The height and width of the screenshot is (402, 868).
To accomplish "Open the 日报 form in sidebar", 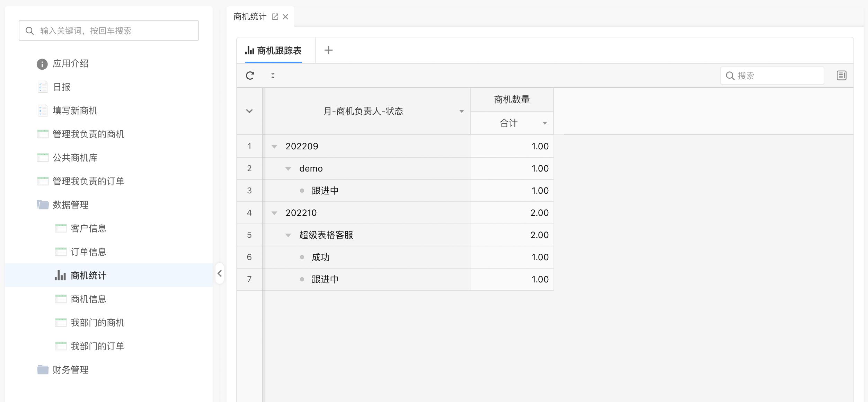I will 62,87.
